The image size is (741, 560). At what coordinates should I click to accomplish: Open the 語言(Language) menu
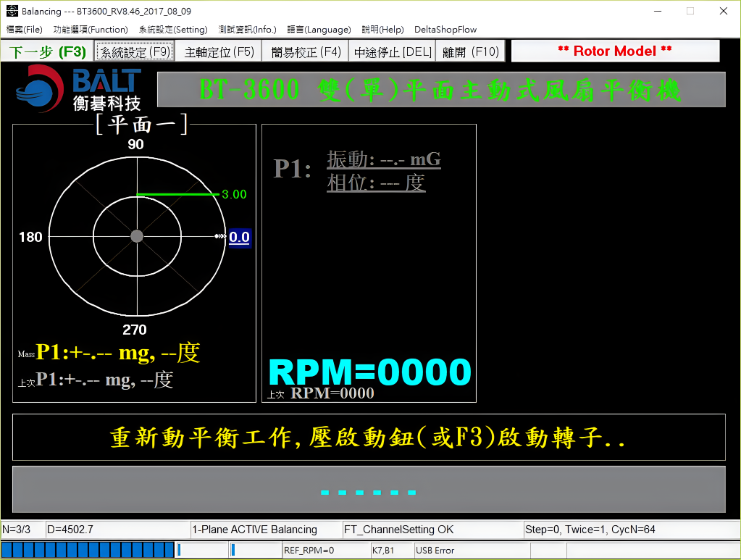(x=319, y=30)
